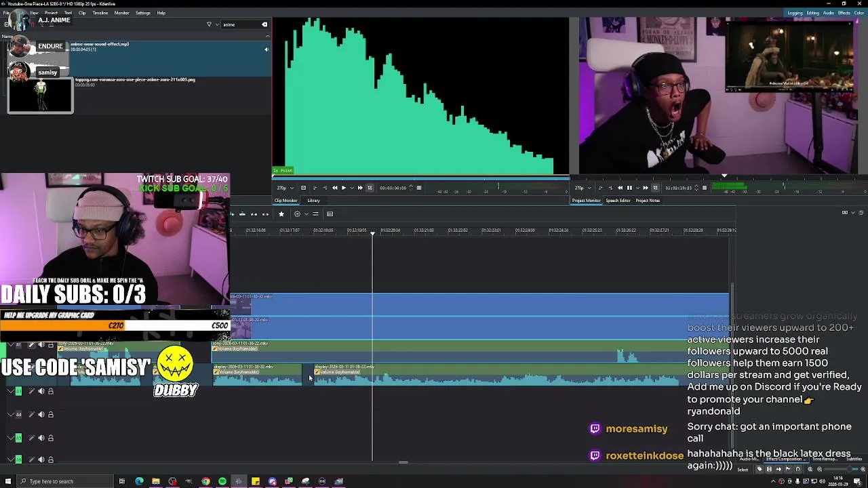
Task: Lock audio track A3
Action: coord(50,391)
